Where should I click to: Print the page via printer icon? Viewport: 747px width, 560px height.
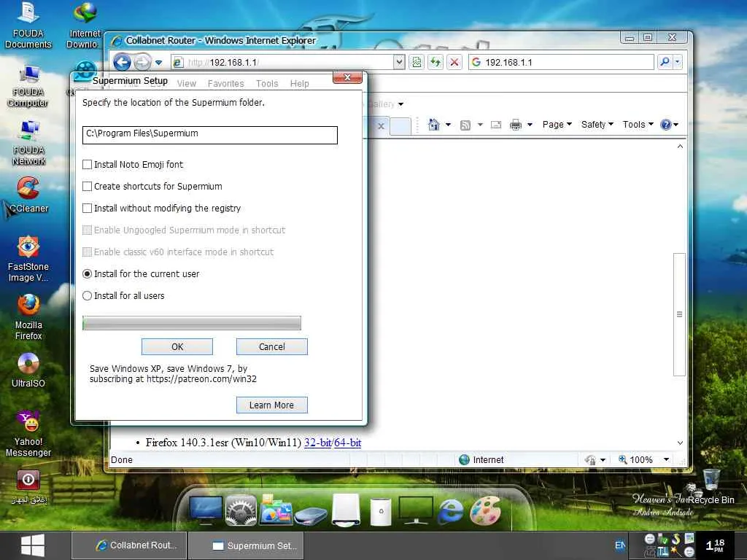tap(516, 125)
